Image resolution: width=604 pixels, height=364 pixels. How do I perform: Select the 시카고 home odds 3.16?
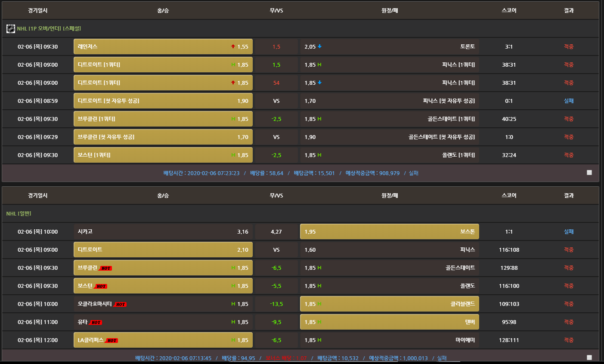click(x=163, y=231)
